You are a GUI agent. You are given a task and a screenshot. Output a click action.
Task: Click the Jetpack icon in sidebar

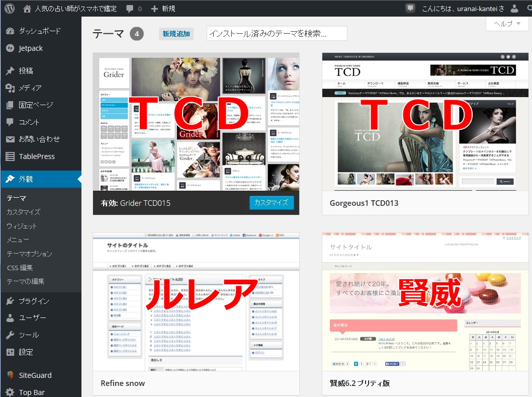(x=10, y=48)
